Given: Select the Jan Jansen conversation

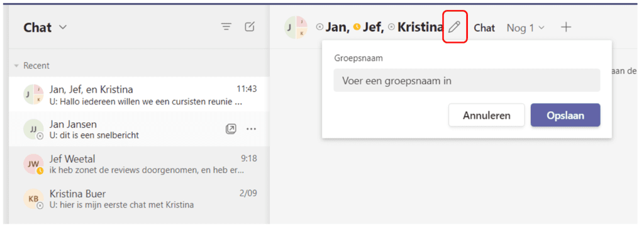Looking at the screenshot, I should coord(139,129).
